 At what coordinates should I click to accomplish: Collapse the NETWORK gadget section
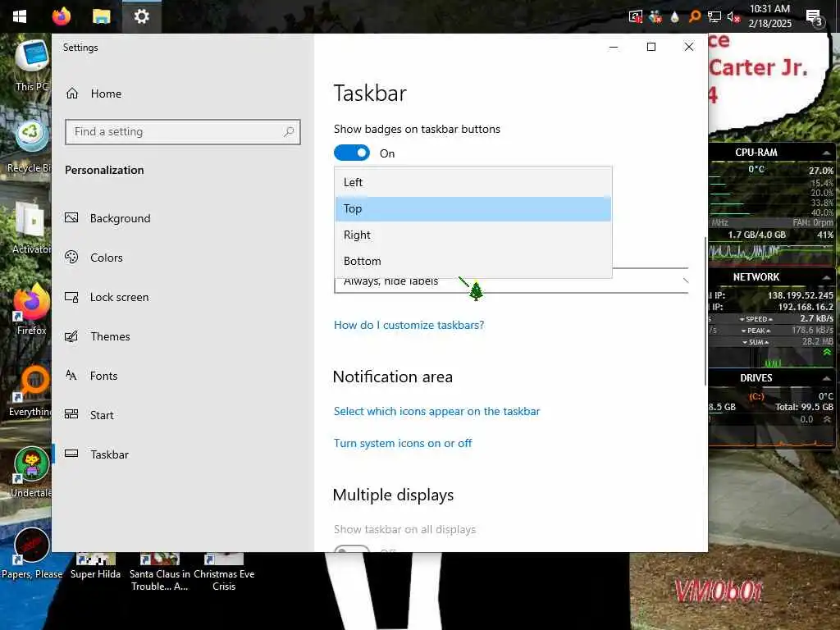pyautogui.click(x=827, y=277)
